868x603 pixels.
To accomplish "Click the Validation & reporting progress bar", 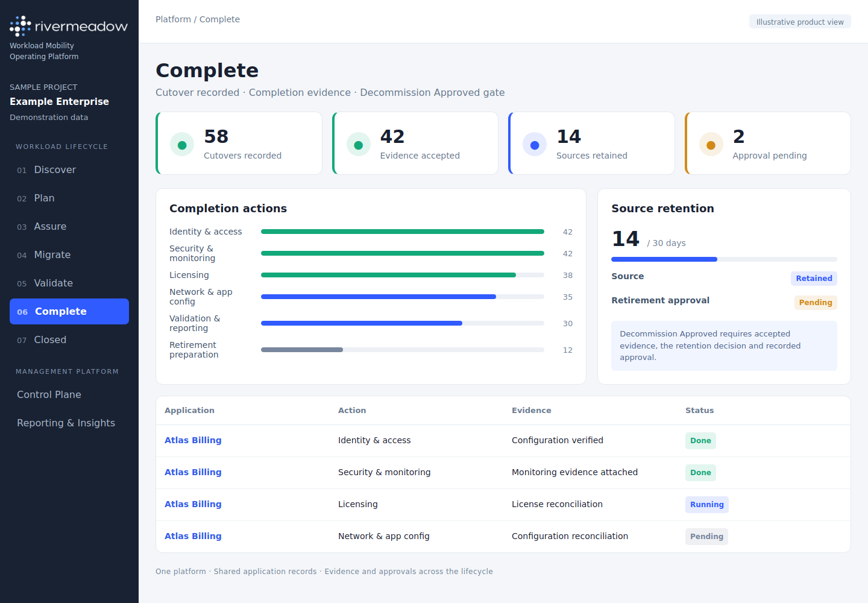I will (x=403, y=323).
